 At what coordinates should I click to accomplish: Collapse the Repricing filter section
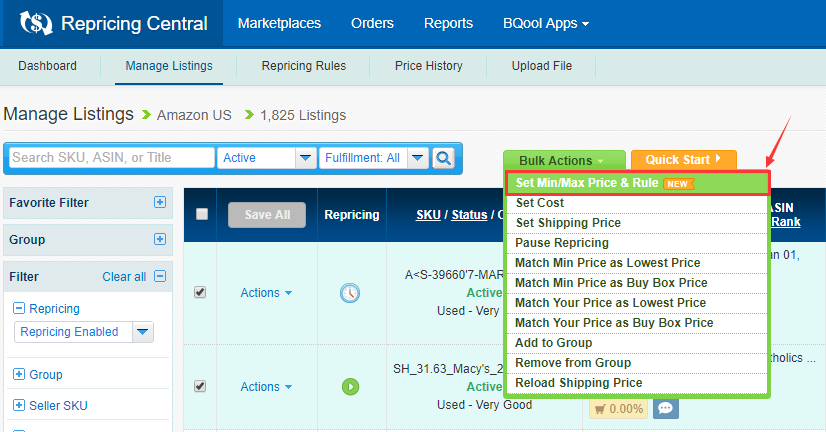pyautogui.click(x=19, y=308)
